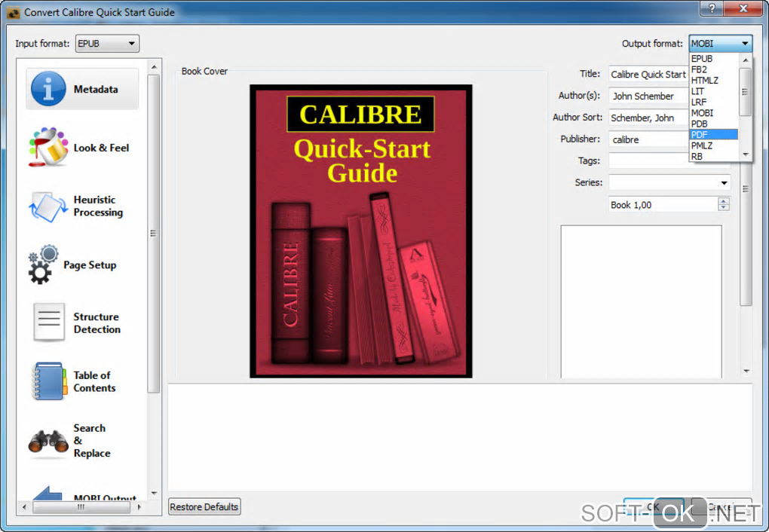769x532 pixels.
Task: Click in the Author Sort field
Action: tap(648, 118)
